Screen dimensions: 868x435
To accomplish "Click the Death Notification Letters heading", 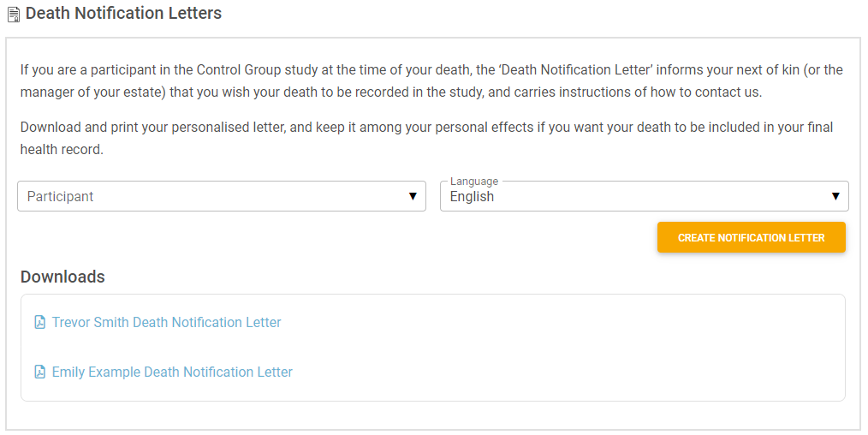I will pos(123,14).
